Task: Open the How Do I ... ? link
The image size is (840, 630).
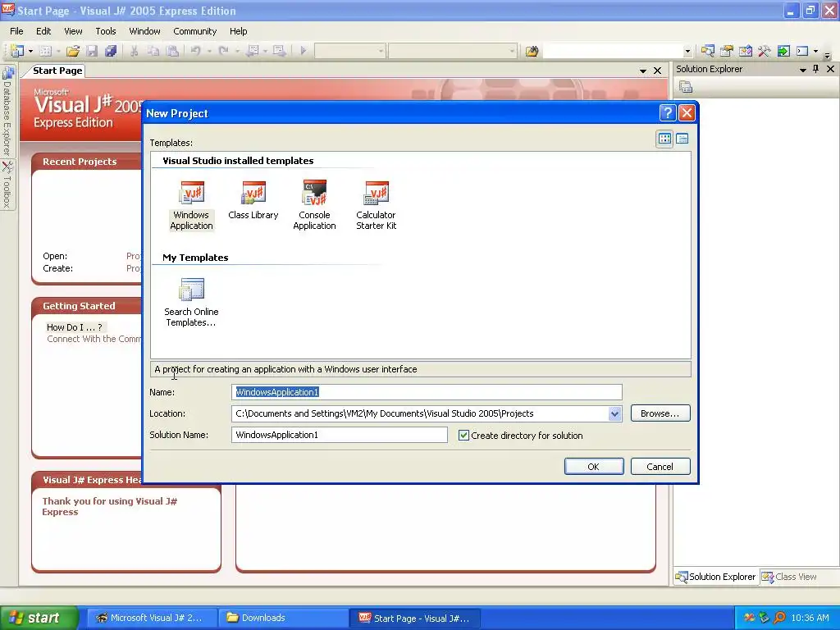Action: pyautogui.click(x=74, y=326)
